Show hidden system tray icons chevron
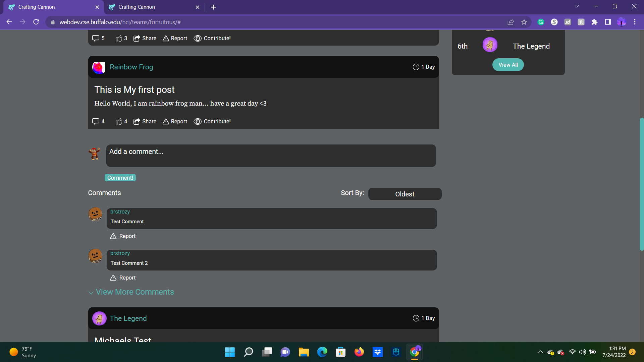644x362 pixels. [x=540, y=352]
